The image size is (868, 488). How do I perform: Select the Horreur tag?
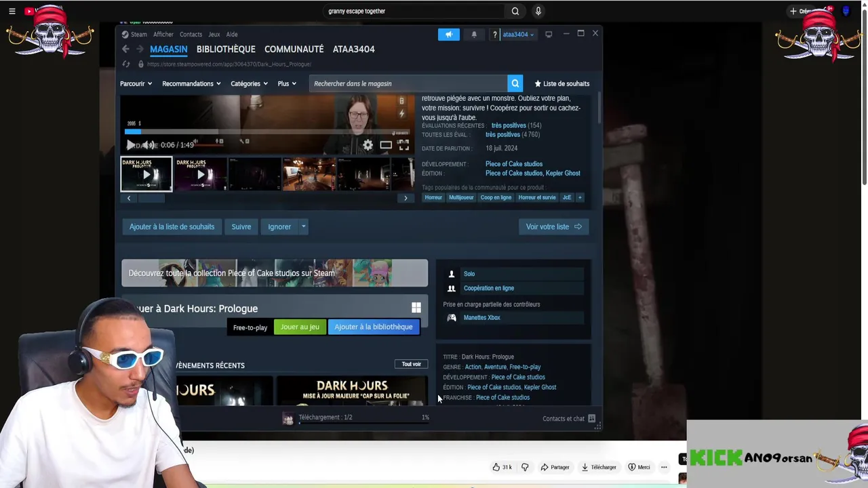433,197
